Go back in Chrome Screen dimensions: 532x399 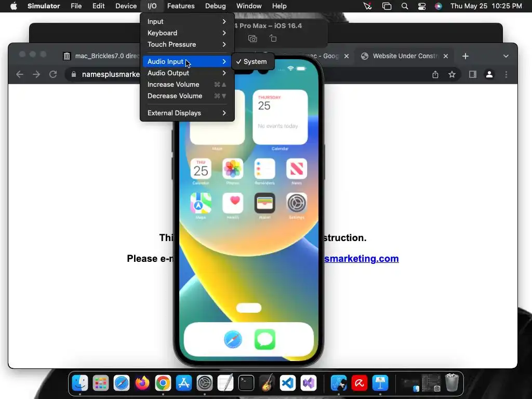point(20,74)
